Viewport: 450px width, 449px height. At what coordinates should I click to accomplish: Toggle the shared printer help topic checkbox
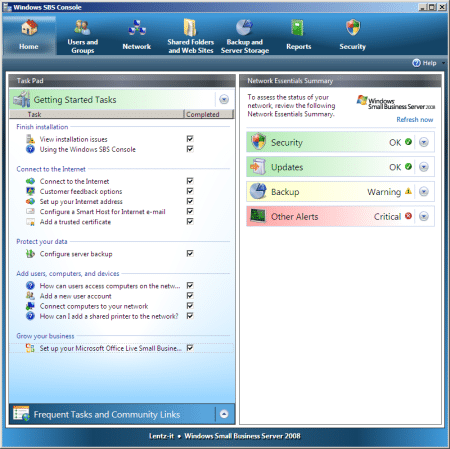[190, 316]
